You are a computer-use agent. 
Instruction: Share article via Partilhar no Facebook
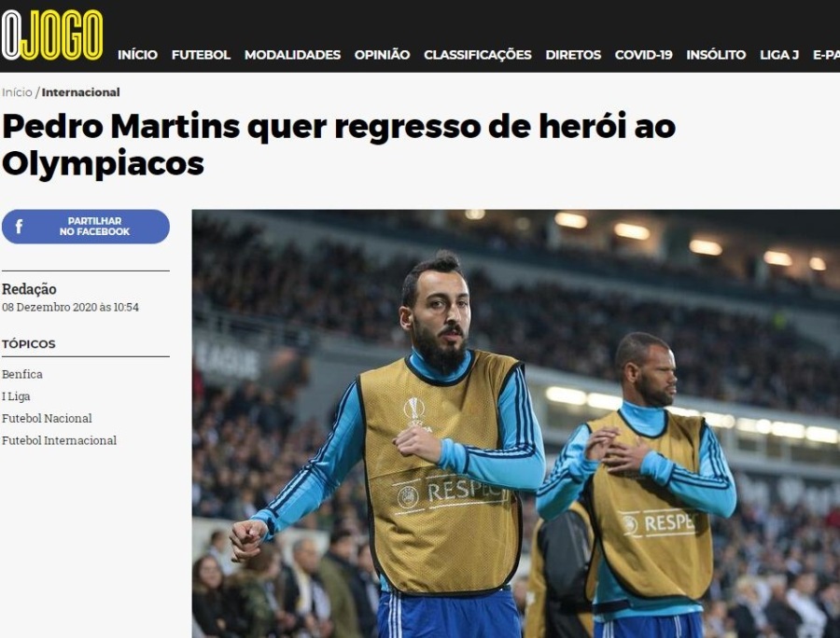pos(86,227)
